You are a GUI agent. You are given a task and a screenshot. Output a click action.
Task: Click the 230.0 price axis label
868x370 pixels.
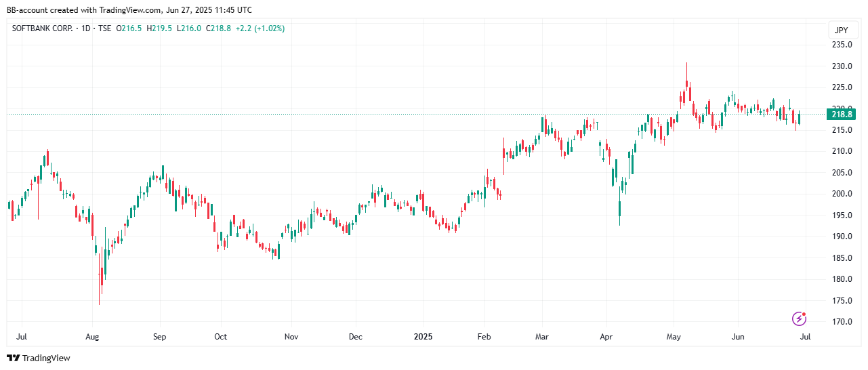[842, 66]
